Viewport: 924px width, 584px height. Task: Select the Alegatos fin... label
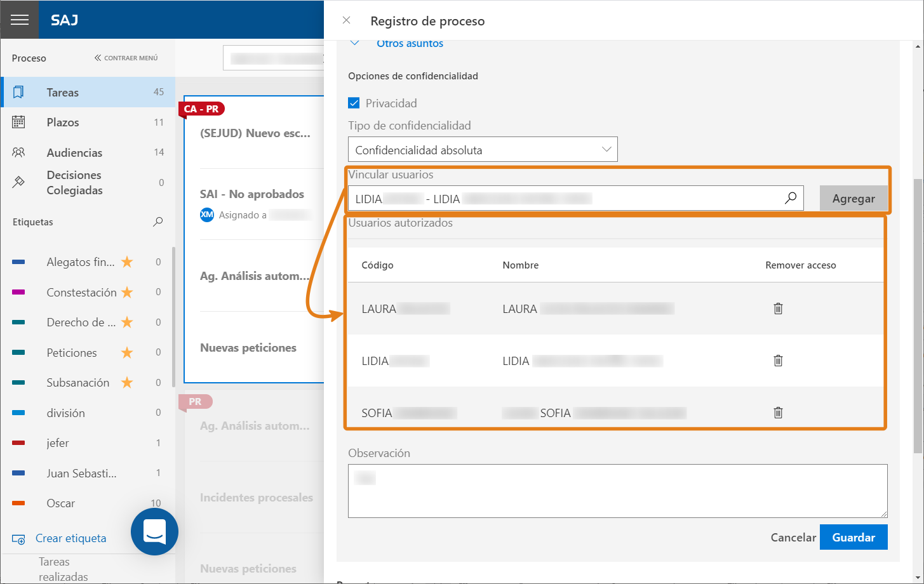coord(81,262)
